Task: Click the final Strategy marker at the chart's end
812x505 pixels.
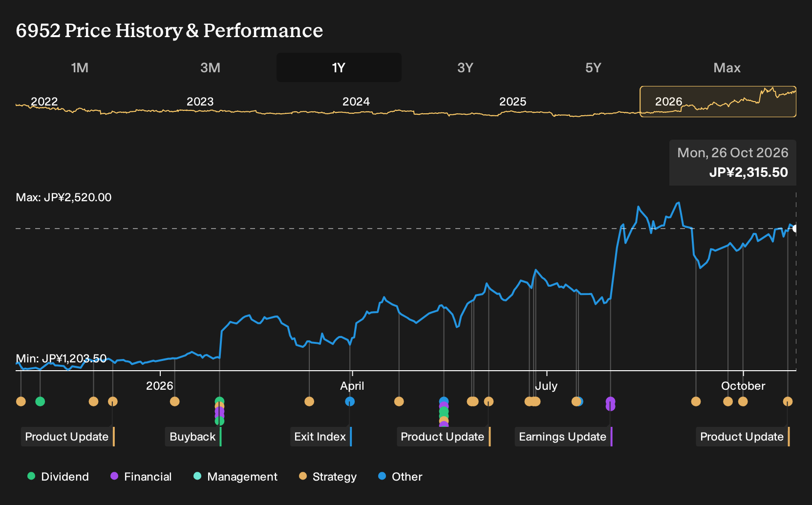Action: pos(788,401)
